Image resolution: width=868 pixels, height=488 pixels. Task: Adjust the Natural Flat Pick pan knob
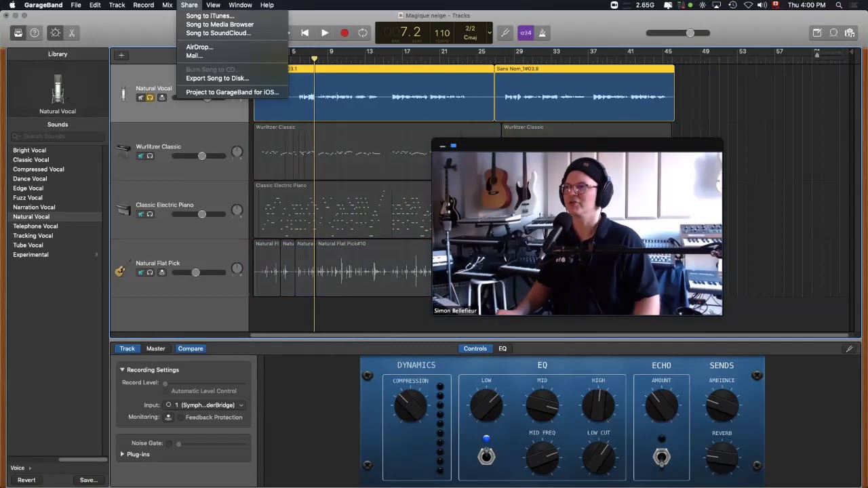(237, 269)
